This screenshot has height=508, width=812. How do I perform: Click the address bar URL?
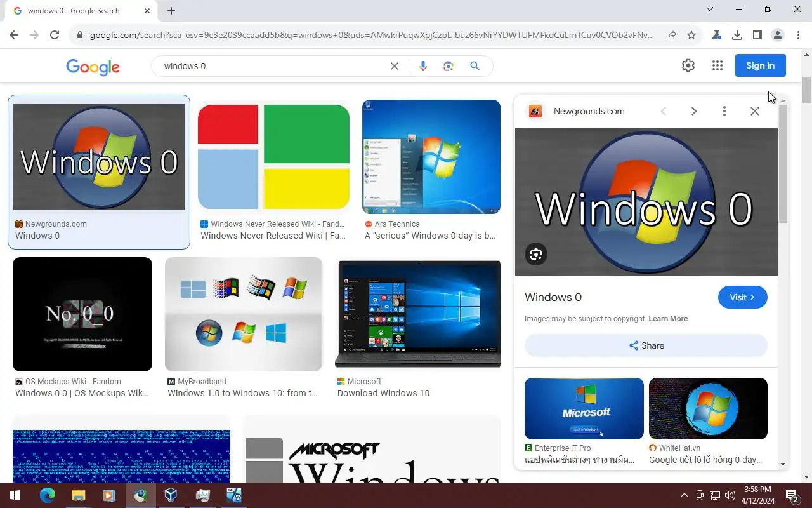pyautogui.click(x=372, y=36)
